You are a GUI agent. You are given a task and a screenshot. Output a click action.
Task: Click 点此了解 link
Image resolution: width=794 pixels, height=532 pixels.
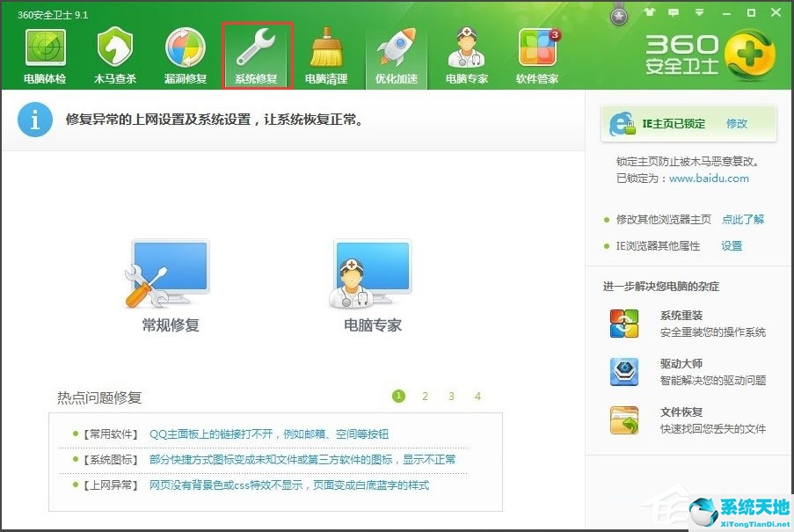(x=743, y=219)
